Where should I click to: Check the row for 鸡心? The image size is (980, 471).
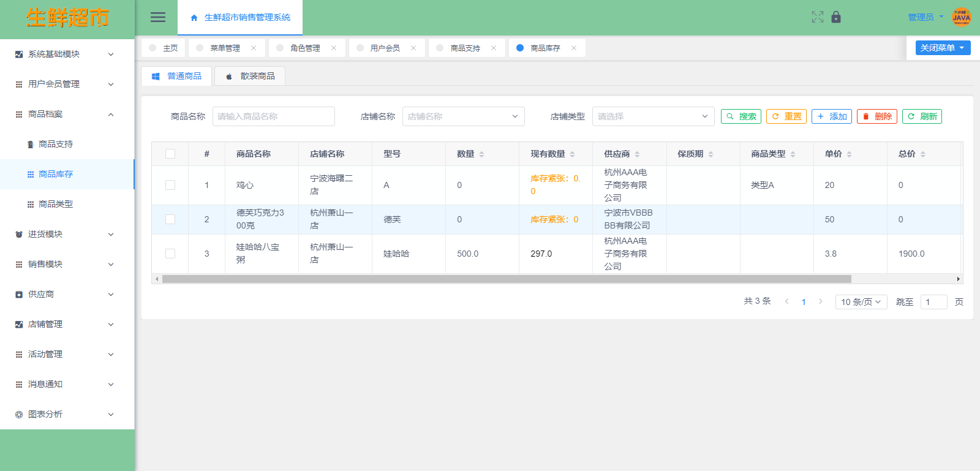(170, 185)
